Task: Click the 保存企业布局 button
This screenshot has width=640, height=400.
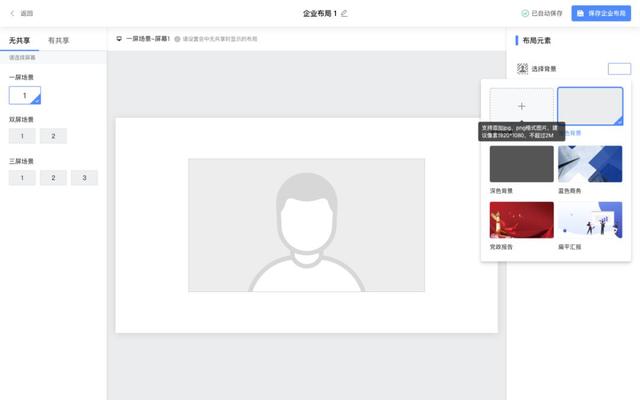Action: click(601, 13)
